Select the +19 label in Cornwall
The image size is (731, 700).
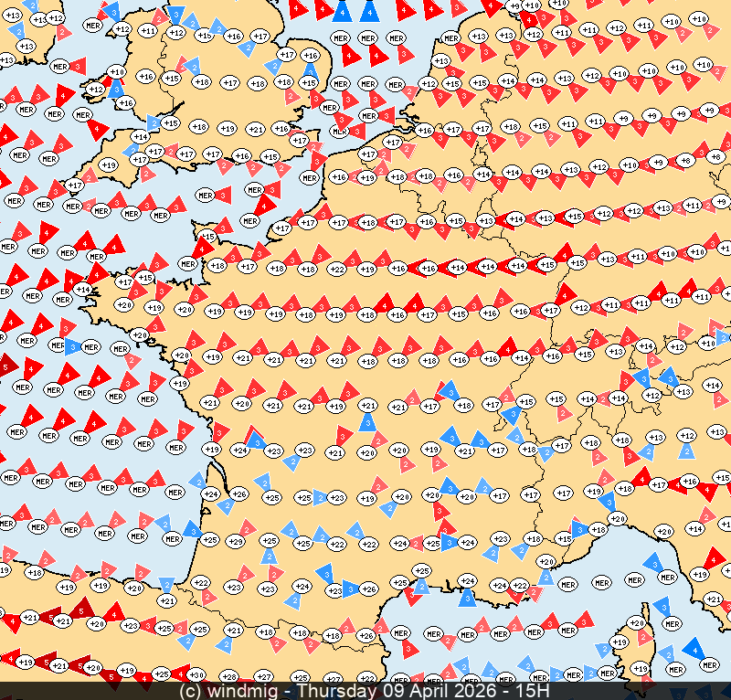[109, 164]
